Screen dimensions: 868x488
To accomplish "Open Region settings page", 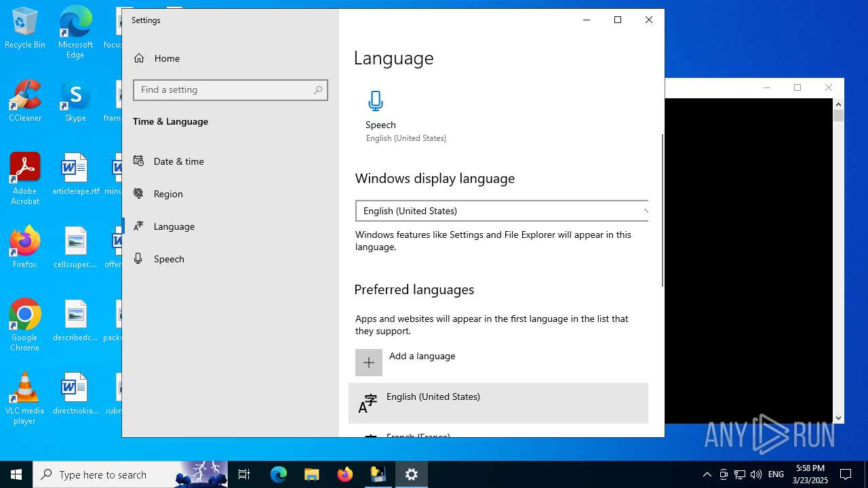I will coord(168,194).
